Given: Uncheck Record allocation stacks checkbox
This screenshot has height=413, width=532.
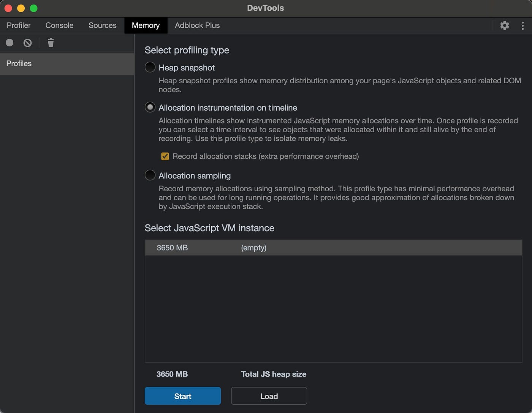Looking at the screenshot, I should tap(165, 156).
